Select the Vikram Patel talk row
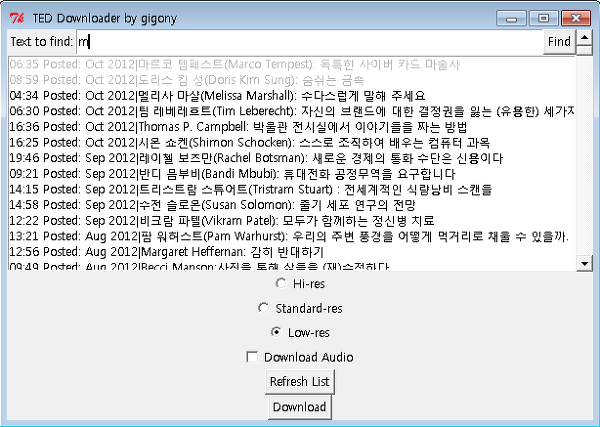This screenshot has height=427, width=600. coord(292,221)
